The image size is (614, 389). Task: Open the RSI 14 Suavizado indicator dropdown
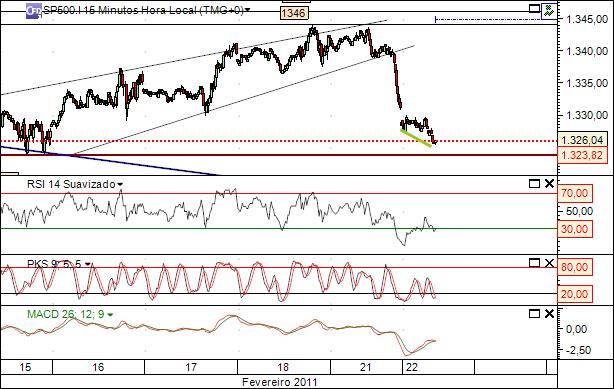pyautogui.click(x=120, y=185)
